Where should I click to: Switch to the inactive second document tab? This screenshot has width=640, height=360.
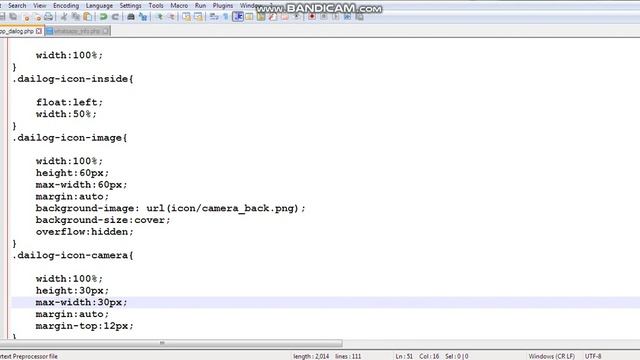click(78, 31)
